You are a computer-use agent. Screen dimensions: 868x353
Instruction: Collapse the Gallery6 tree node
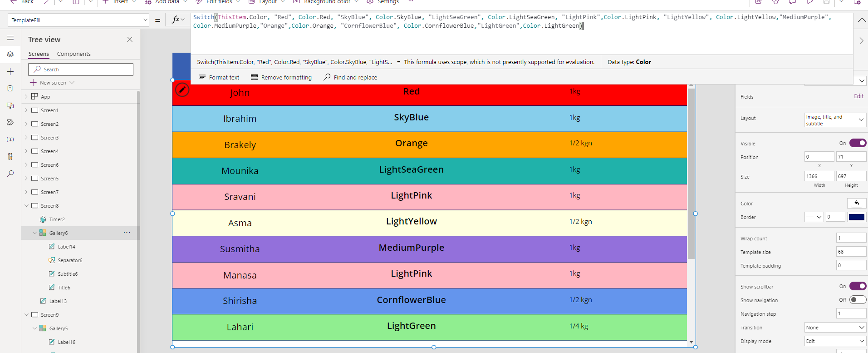point(34,233)
